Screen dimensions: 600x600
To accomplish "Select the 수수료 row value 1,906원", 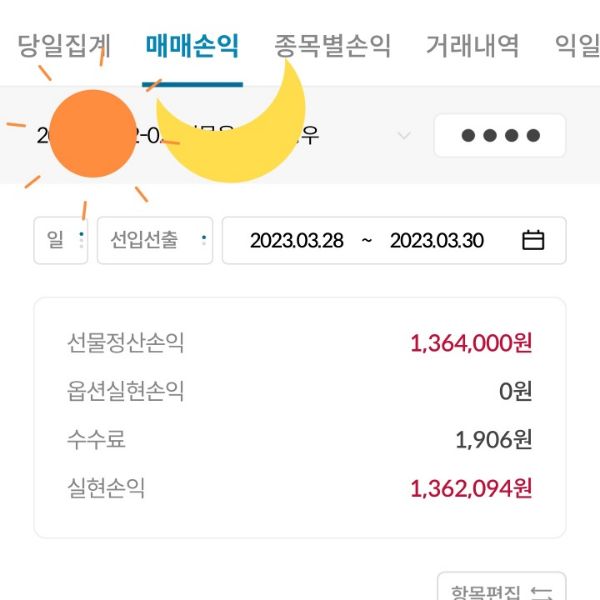I will coord(494,439).
